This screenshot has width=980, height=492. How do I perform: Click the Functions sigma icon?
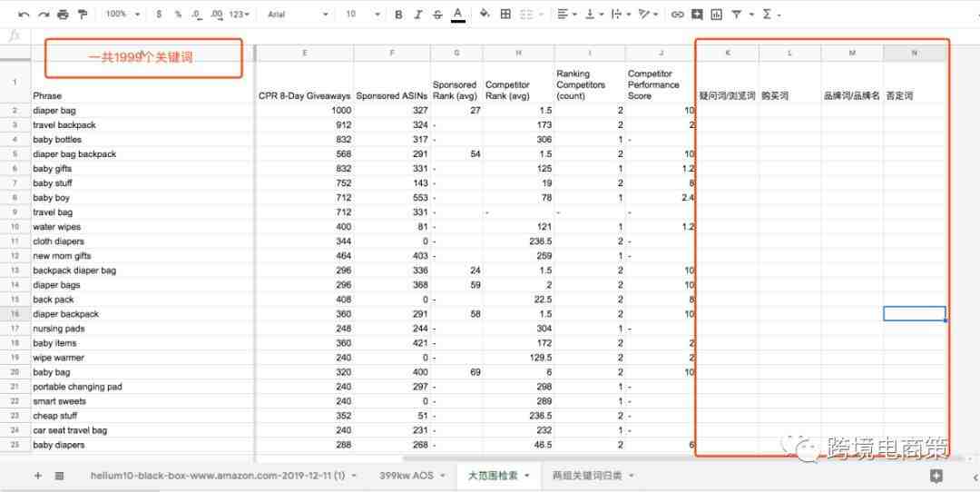click(768, 15)
